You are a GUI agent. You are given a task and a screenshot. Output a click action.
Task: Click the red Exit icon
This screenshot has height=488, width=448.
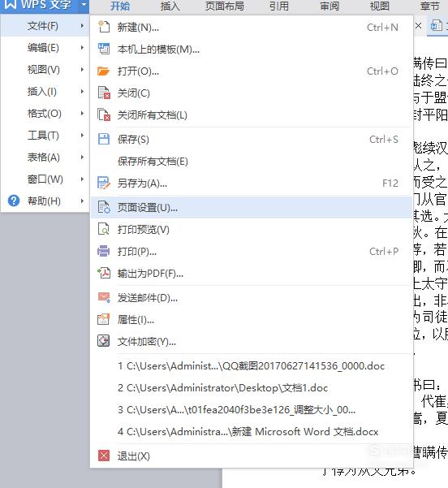pyautogui.click(x=104, y=456)
